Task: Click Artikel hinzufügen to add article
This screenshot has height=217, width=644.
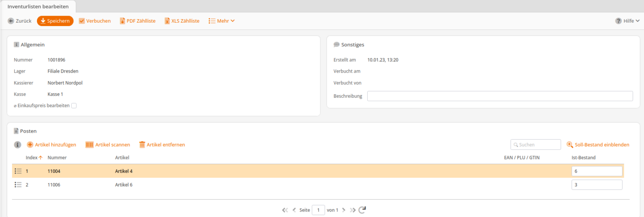Action: coord(52,145)
